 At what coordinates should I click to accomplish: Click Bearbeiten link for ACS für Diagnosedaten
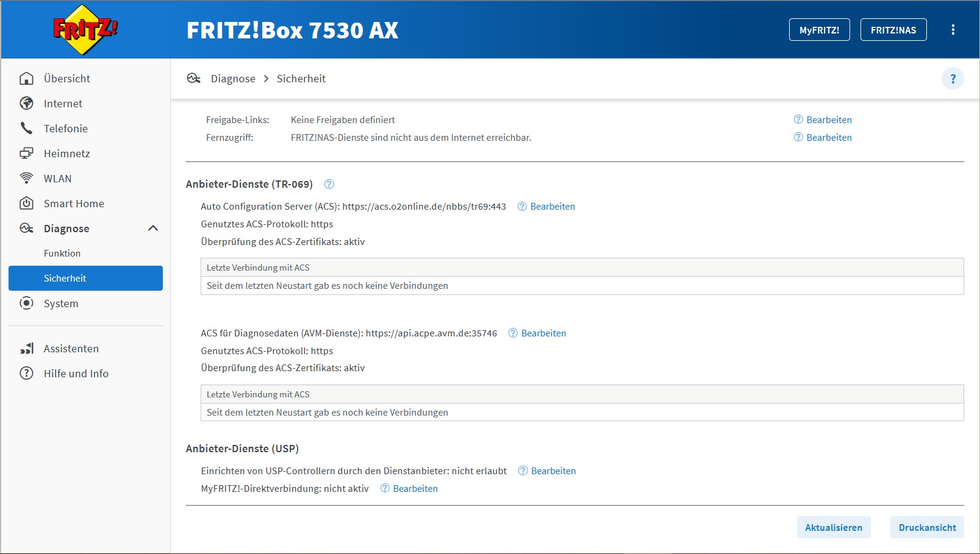(543, 333)
